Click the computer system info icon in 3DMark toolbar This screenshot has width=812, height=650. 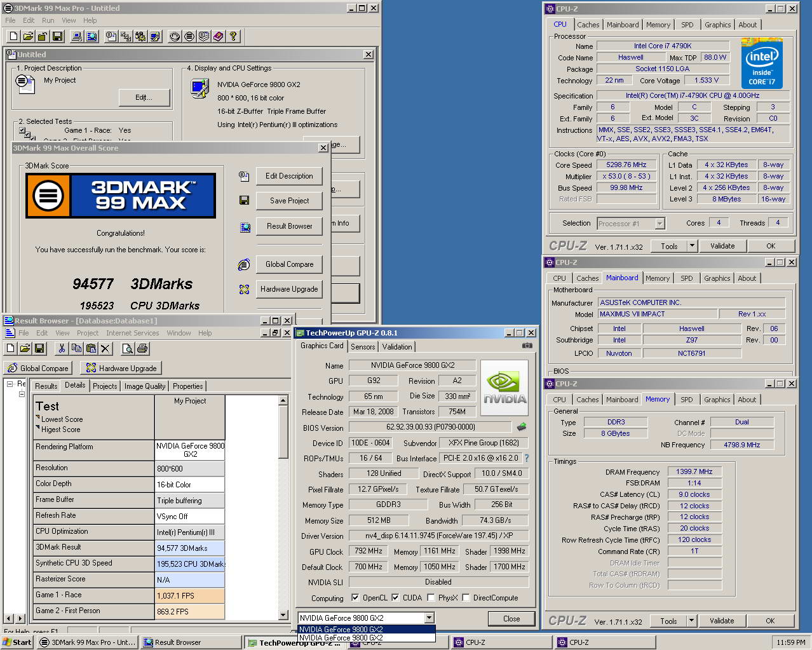77,36
